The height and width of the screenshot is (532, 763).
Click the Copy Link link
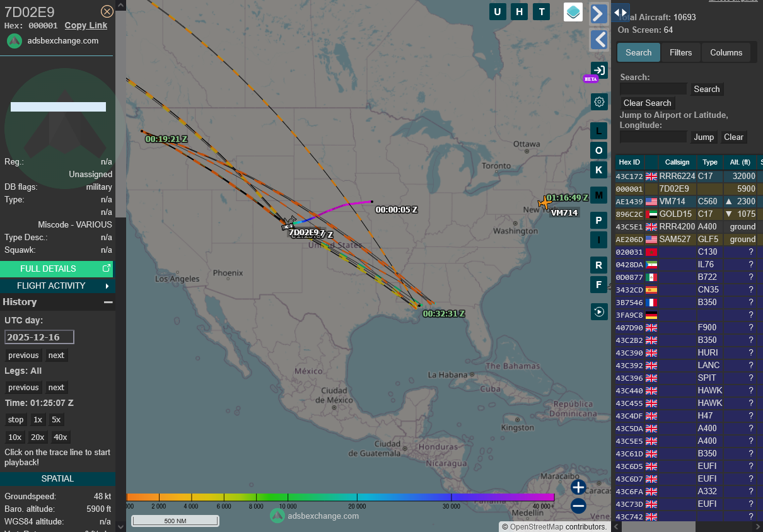pyautogui.click(x=86, y=25)
